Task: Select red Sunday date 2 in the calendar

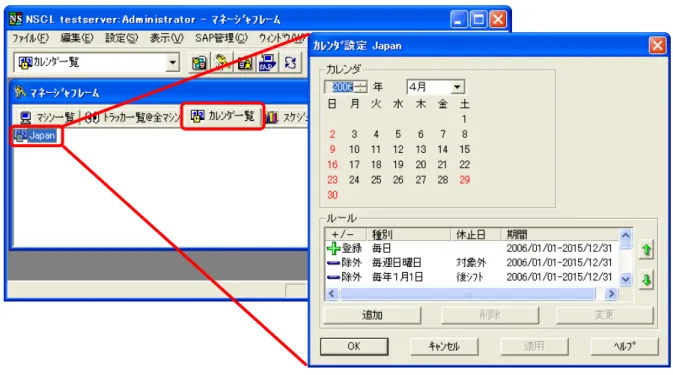Action: pyautogui.click(x=332, y=134)
